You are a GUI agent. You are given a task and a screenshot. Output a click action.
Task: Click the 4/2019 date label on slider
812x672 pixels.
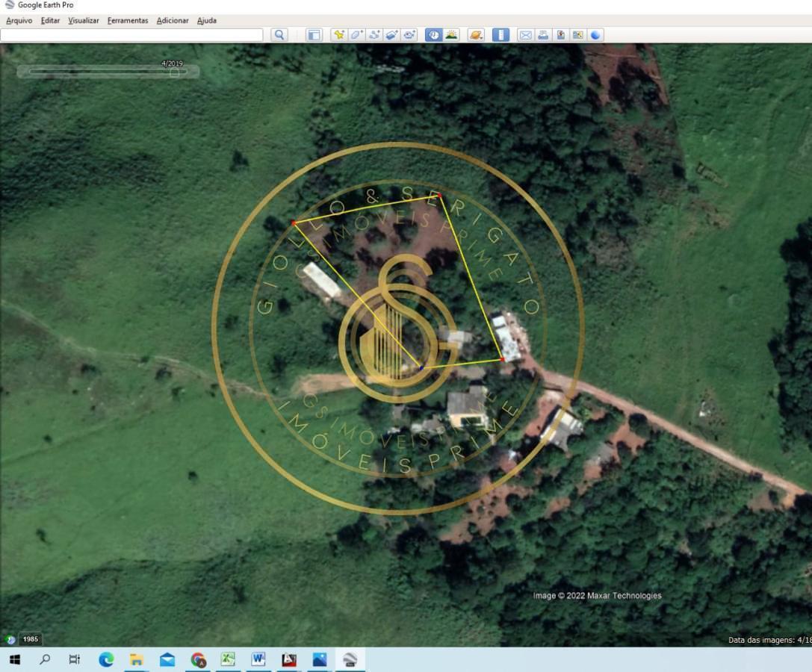(x=173, y=63)
